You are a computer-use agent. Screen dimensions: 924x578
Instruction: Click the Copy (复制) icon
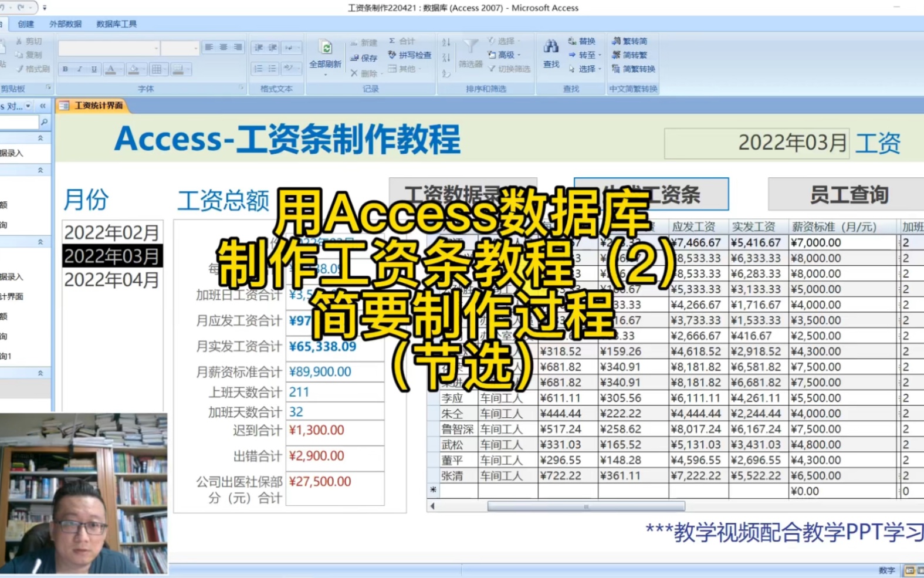point(19,55)
